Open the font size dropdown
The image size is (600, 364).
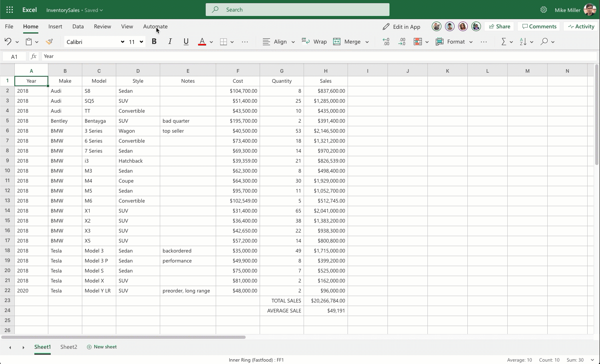[x=141, y=42]
